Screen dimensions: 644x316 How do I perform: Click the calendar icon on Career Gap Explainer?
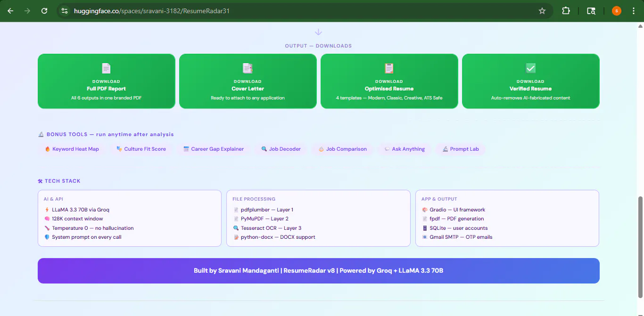click(186, 149)
